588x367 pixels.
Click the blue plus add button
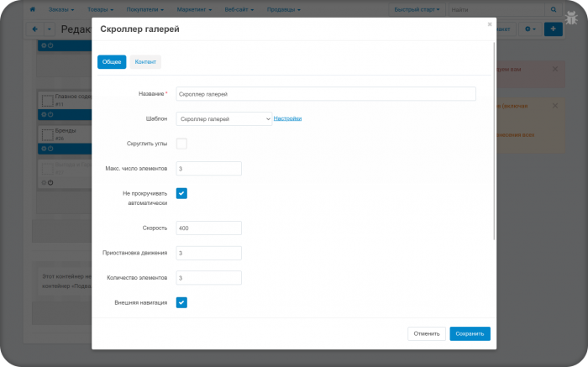click(x=553, y=29)
